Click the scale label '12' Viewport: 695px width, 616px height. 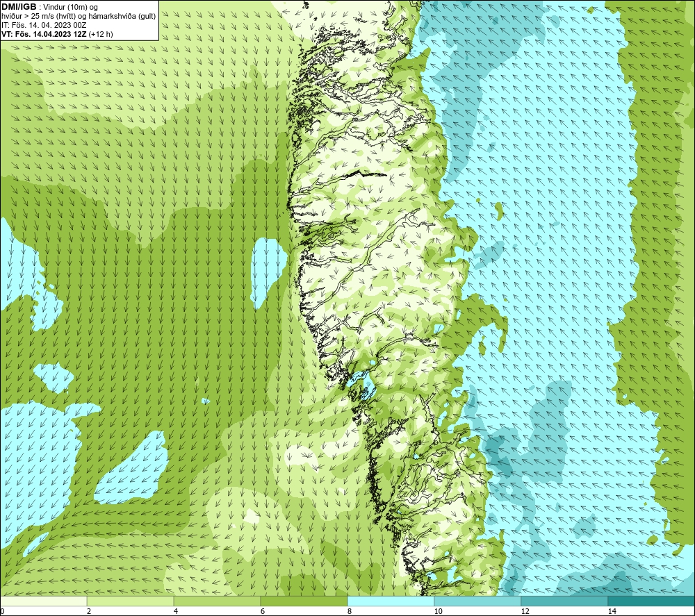(525, 611)
